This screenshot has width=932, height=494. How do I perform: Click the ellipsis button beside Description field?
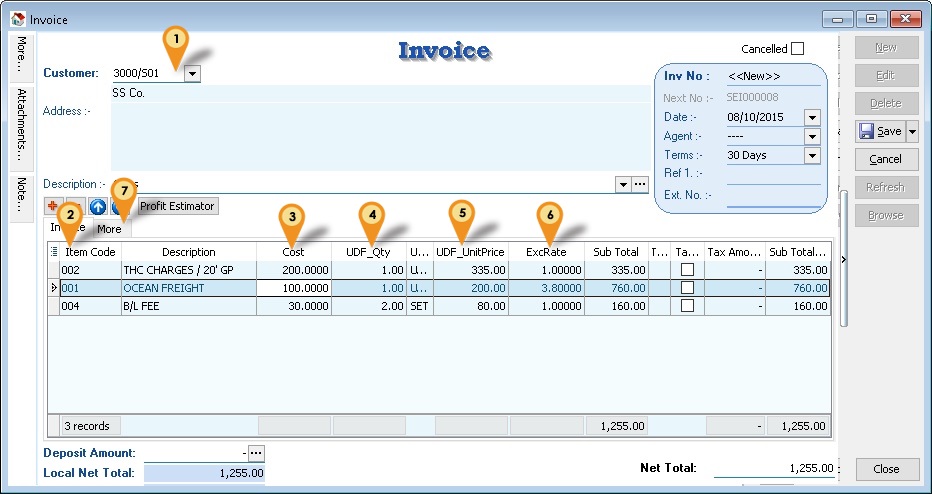(640, 185)
